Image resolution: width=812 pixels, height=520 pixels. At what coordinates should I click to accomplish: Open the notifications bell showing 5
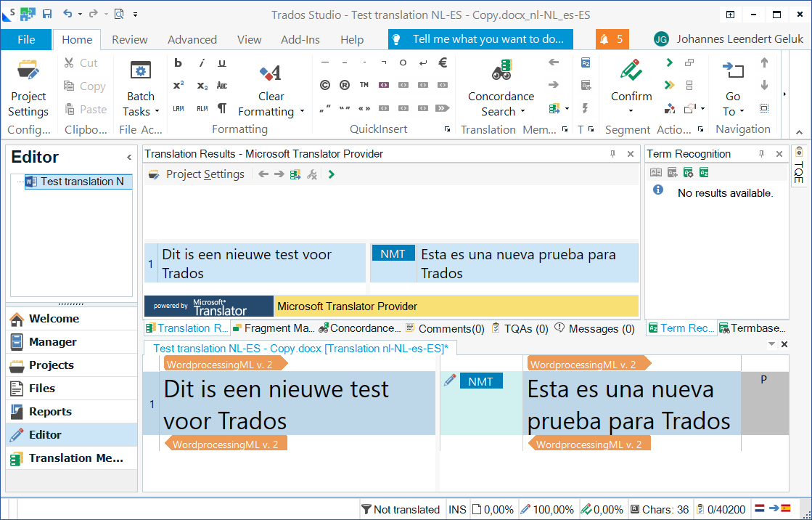612,39
